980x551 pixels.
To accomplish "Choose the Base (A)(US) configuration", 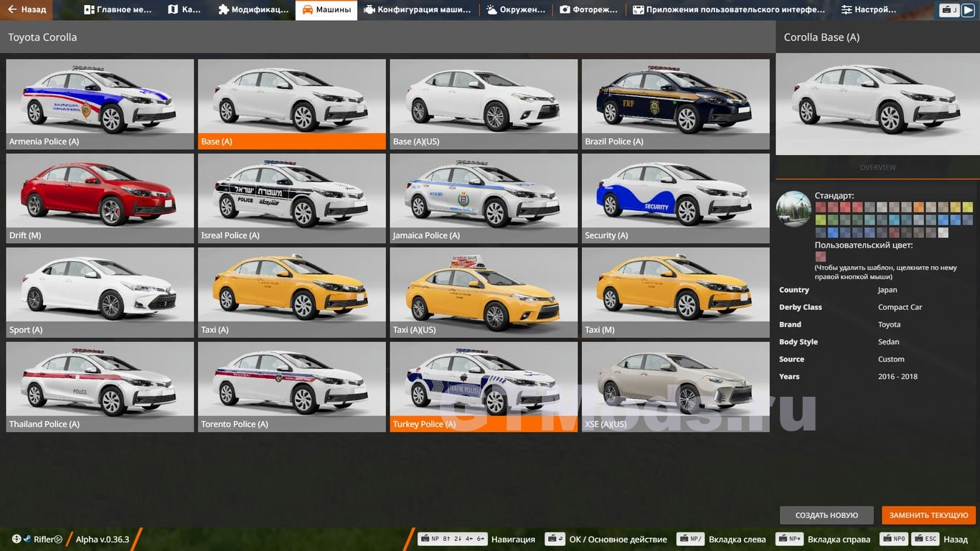I will [484, 104].
